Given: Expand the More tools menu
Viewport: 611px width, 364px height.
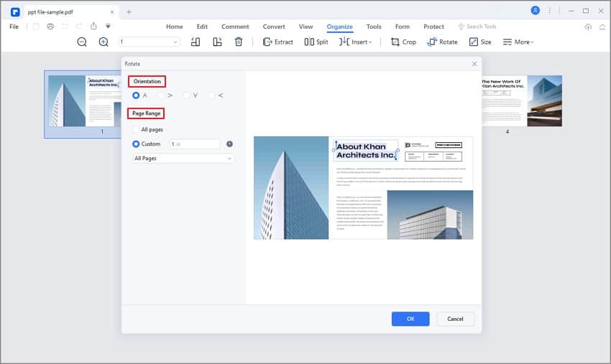Looking at the screenshot, I should (x=518, y=42).
